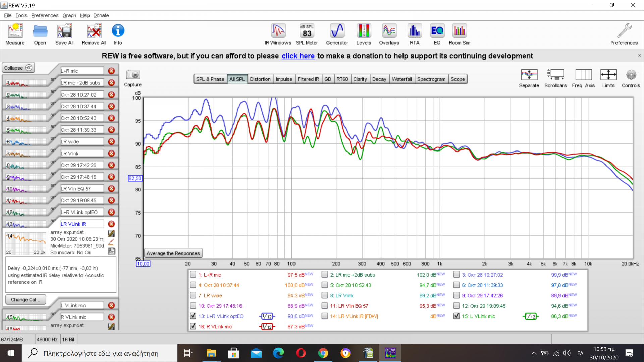The height and width of the screenshot is (362, 644).
Task: Show hidden system tray icons
Action: click(x=534, y=353)
